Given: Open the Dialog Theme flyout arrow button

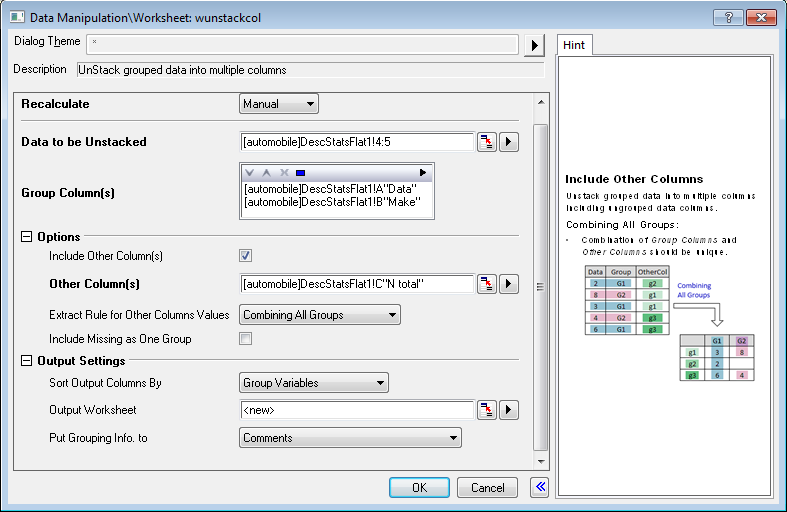Looking at the screenshot, I should 534,46.
